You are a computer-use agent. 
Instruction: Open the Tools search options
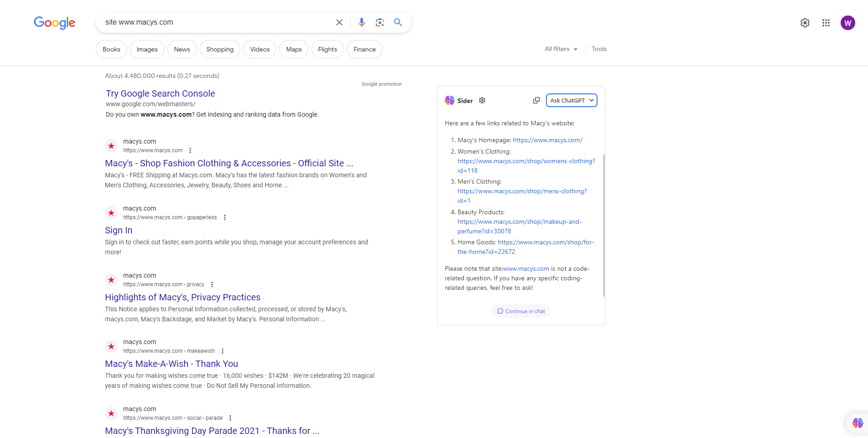[599, 49]
